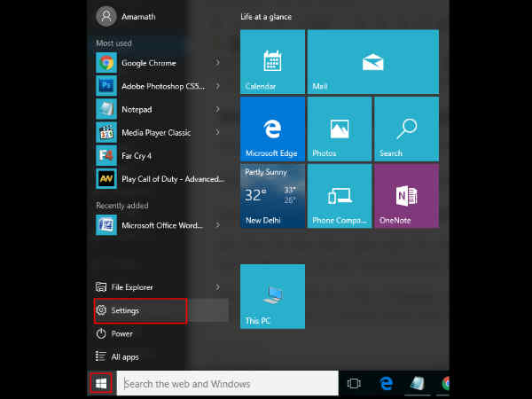Open the Mail tile
Viewport: 532px width, 399px height.
pyautogui.click(x=373, y=61)
